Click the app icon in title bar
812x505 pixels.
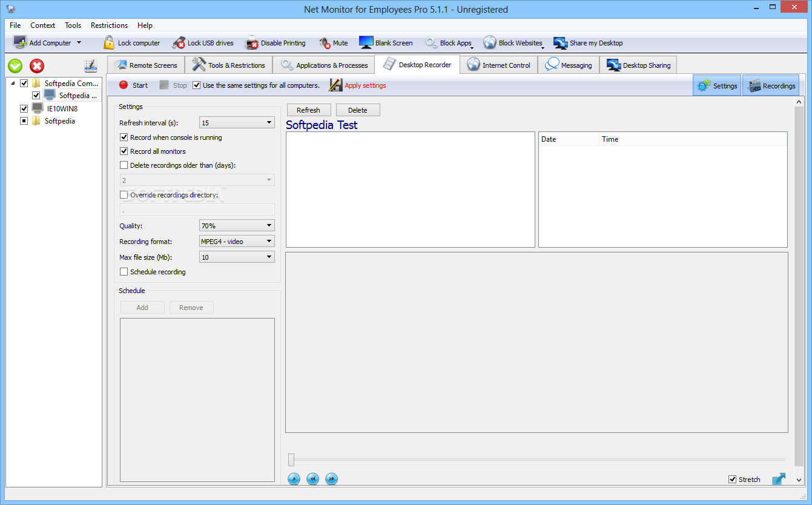tap(11, 8)
